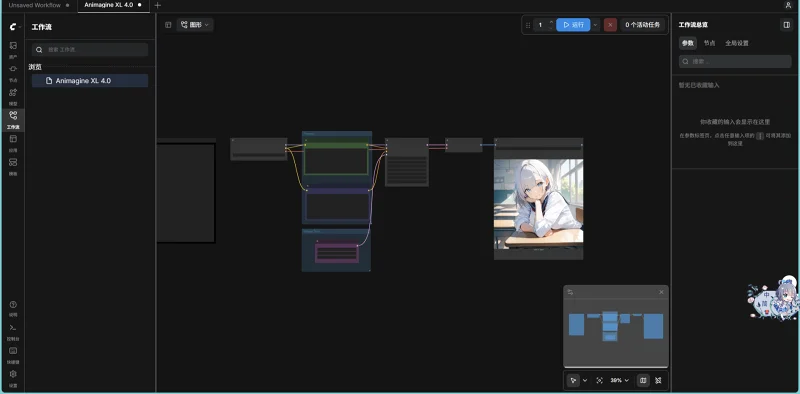Click the batch count number field
The image size is (800, 394).
(540, 24)
